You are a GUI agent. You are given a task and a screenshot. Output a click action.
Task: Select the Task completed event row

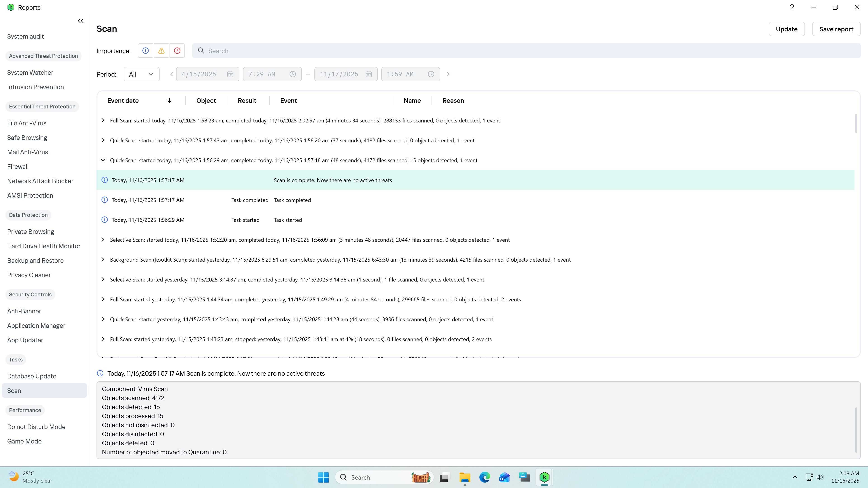pos(475,200)
